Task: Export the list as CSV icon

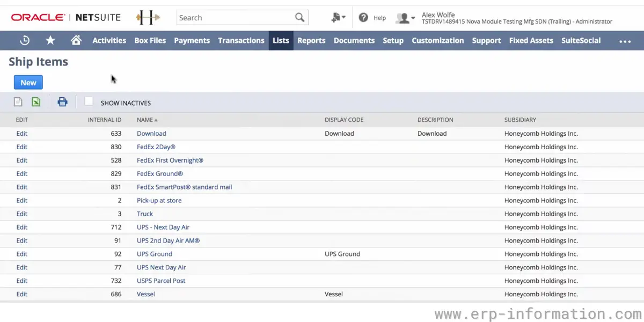Action: (x=18, y=102)
